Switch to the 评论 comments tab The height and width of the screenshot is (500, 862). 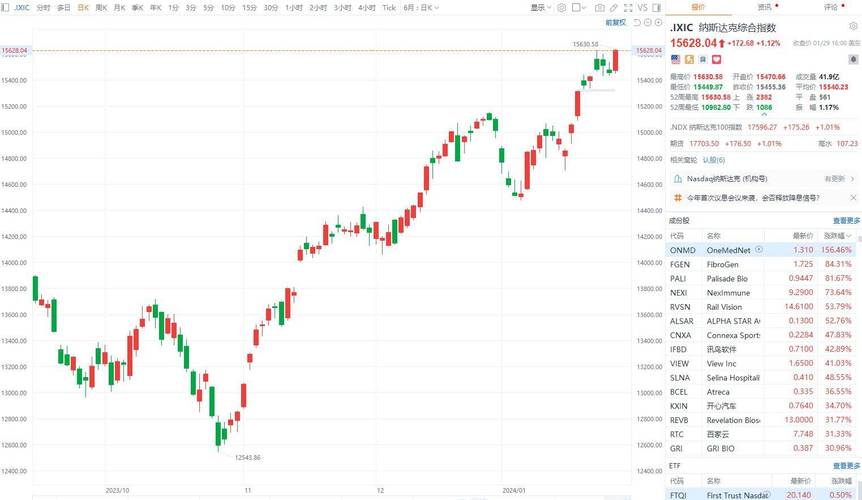click(x=829, y=7)
